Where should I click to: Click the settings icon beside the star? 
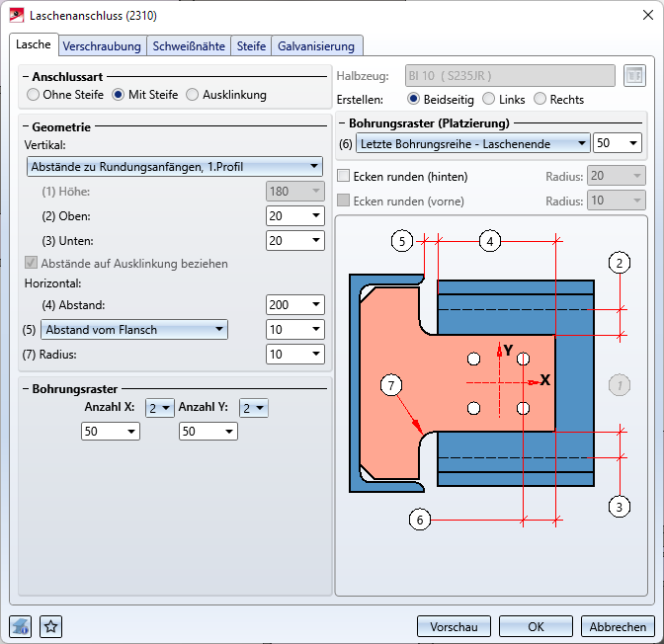tap(21, 626)
